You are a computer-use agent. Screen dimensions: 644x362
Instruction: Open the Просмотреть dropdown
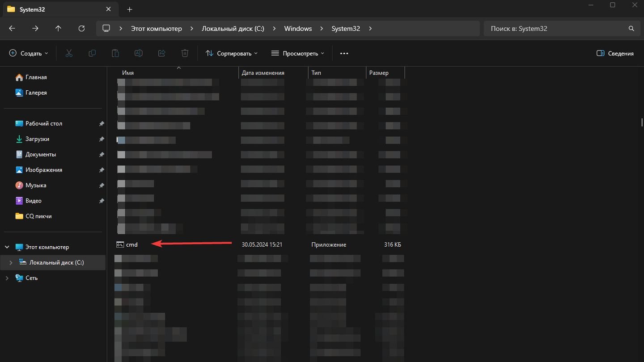[x=297, y=53]
